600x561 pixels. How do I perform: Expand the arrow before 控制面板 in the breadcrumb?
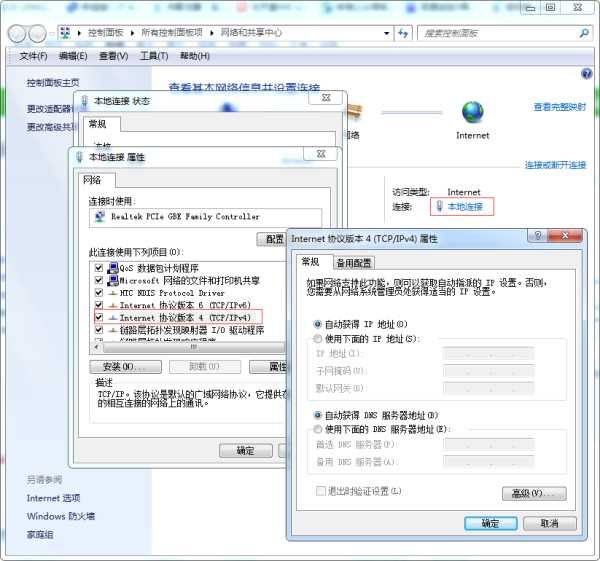(x=79, y=33)
